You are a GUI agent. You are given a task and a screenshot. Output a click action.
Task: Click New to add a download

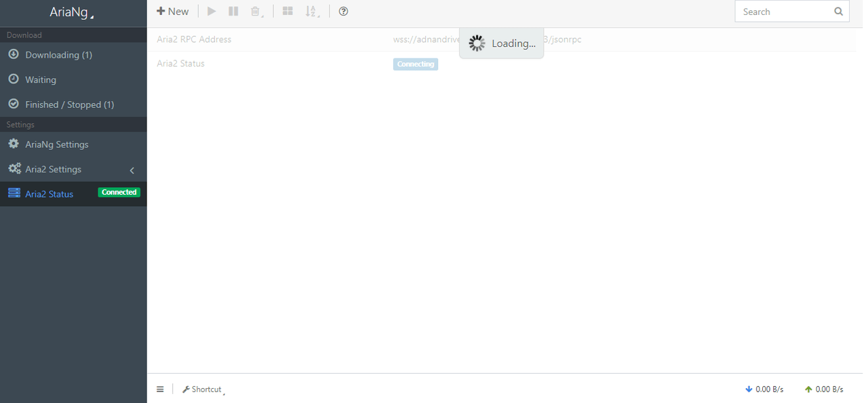click(173, 11)
